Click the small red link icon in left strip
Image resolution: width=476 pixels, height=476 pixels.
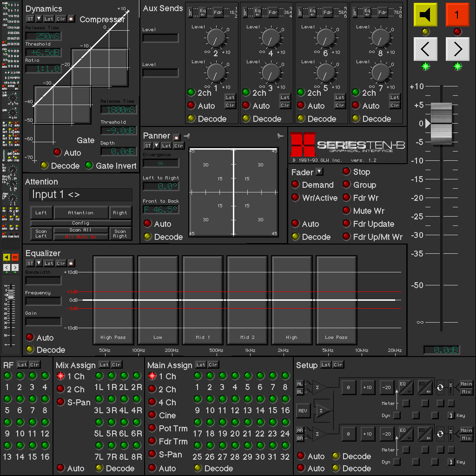[x=15, y=257]
